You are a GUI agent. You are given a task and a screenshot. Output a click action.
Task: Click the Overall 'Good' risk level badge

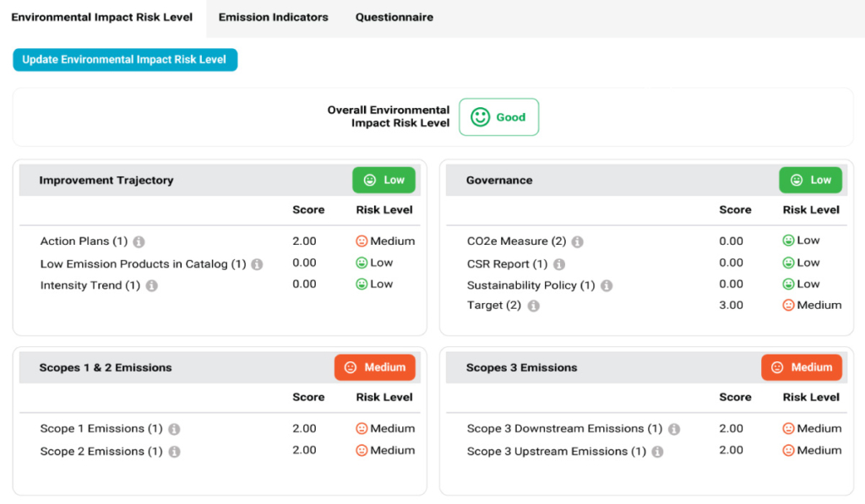point(498,117)
